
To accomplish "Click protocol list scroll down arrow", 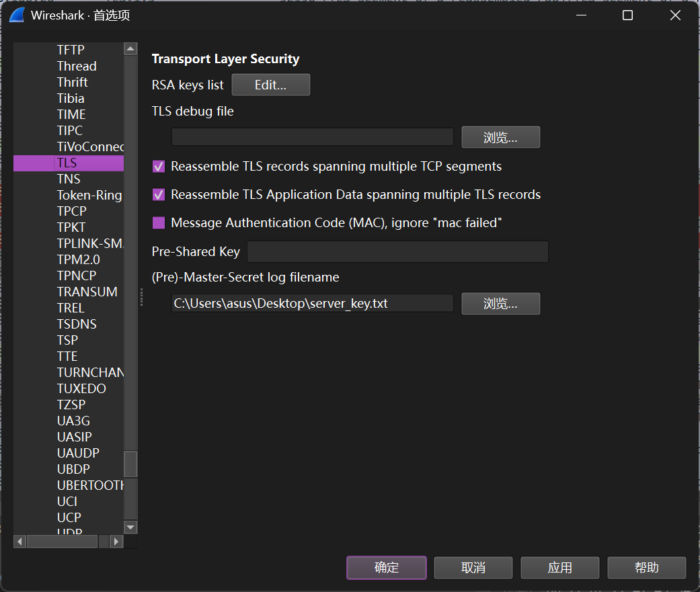I will 130,527.
